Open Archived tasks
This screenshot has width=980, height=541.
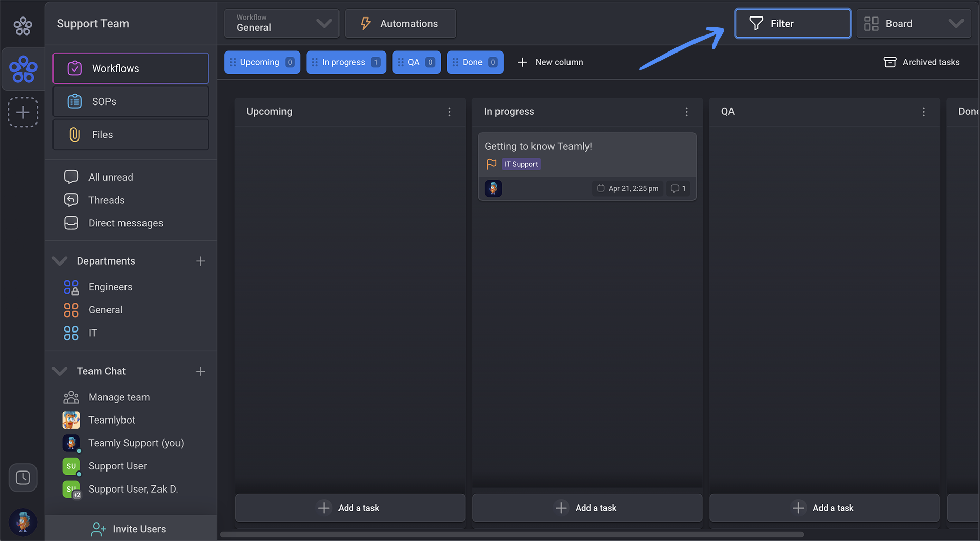[x=921, y=62]
